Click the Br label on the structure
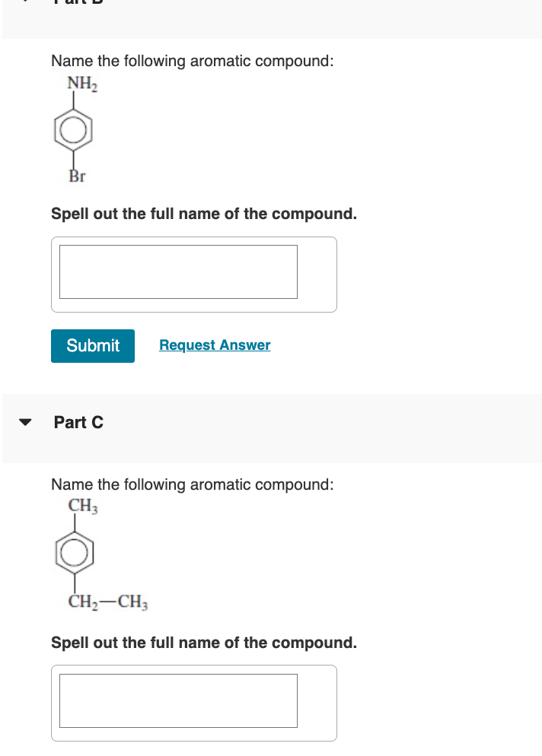Image resolution: width=542 pixels, height=756 pixels. coord(77,177)
